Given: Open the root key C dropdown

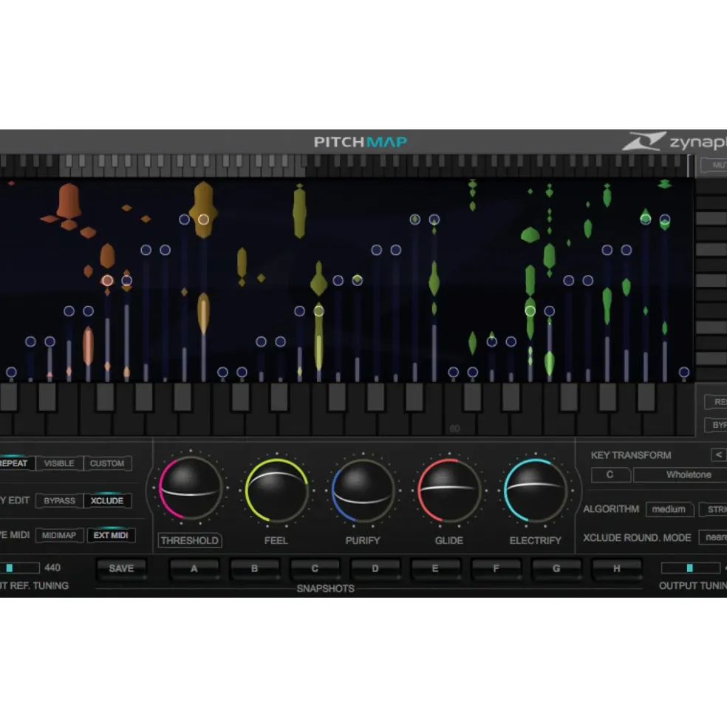Looking at the screenshot, I should click(610, 474).
